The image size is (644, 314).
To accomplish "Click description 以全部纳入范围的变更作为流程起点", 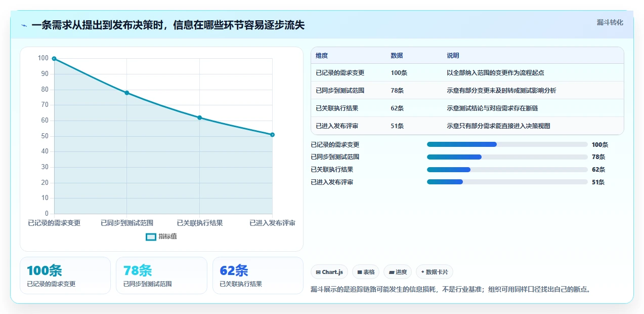I will 495,73.
